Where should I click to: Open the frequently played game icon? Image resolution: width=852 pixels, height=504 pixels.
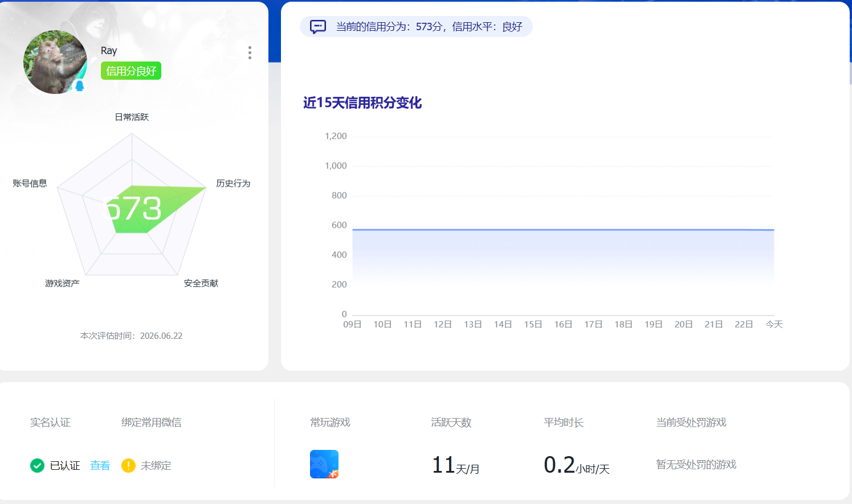324,464
